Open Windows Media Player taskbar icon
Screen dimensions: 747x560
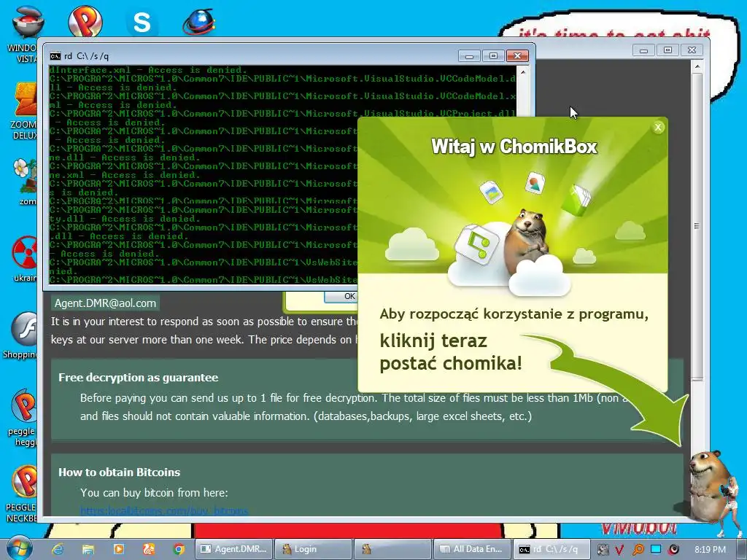tap(119, 549)
